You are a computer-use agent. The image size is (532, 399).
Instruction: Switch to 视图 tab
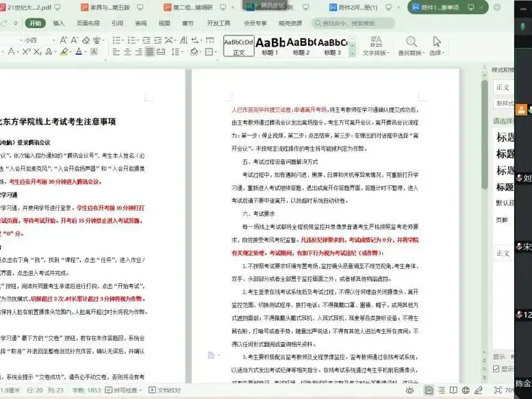164,23
